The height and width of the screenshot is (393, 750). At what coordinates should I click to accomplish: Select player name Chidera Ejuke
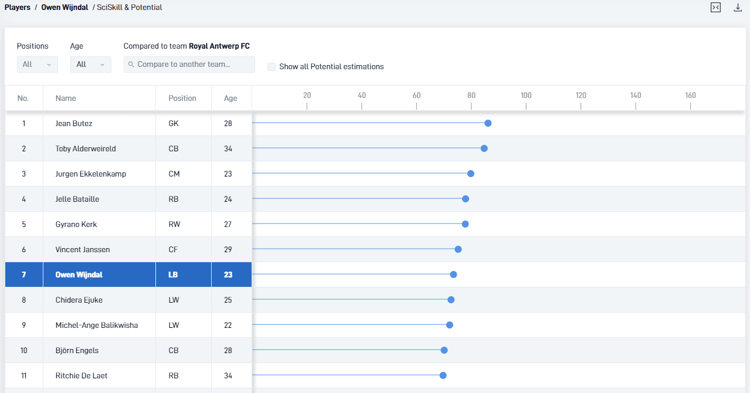pos(79,300)
